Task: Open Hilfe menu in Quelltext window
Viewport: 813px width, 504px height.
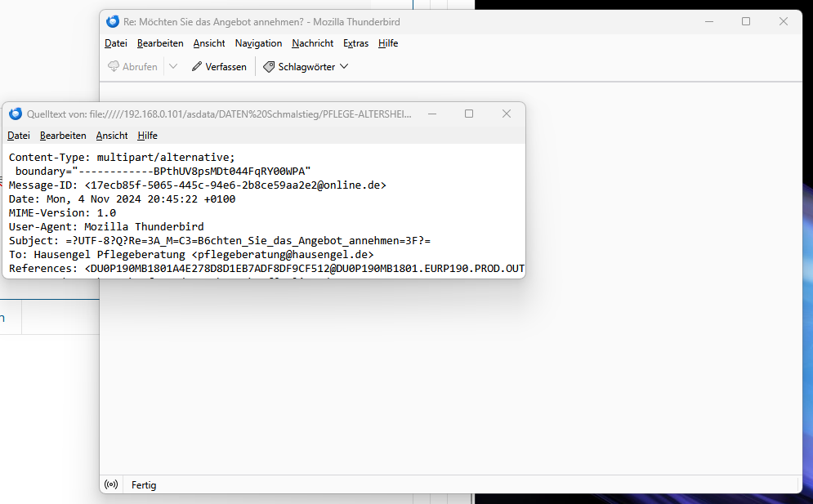Action: pyautogui.click(x=147, y=136)
